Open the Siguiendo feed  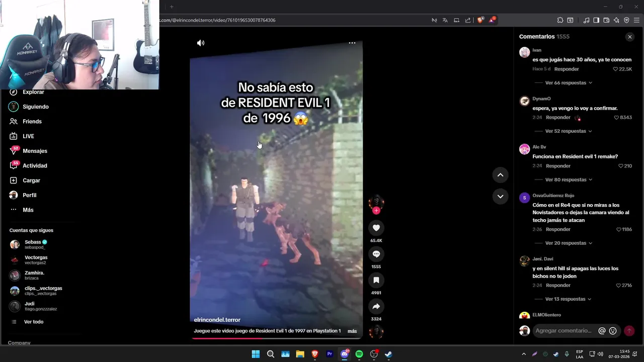35,107
